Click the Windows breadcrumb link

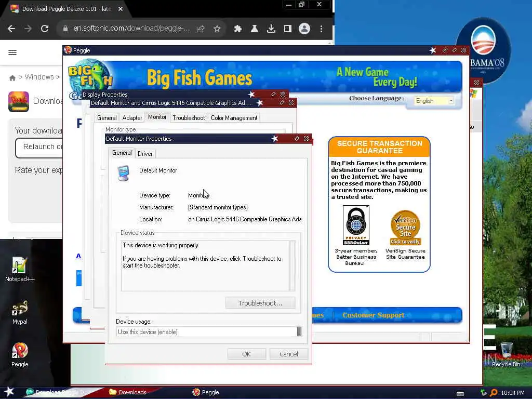[x=39, y=77]
